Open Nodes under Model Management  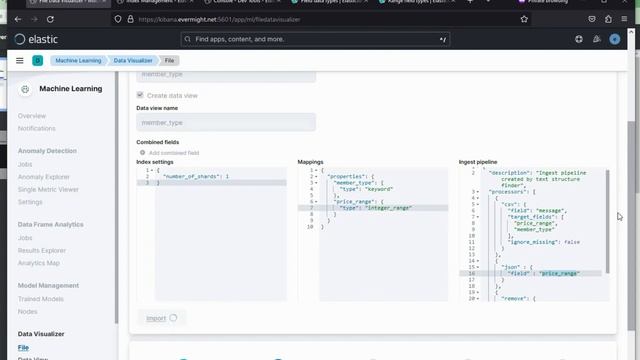click(27, 312)
